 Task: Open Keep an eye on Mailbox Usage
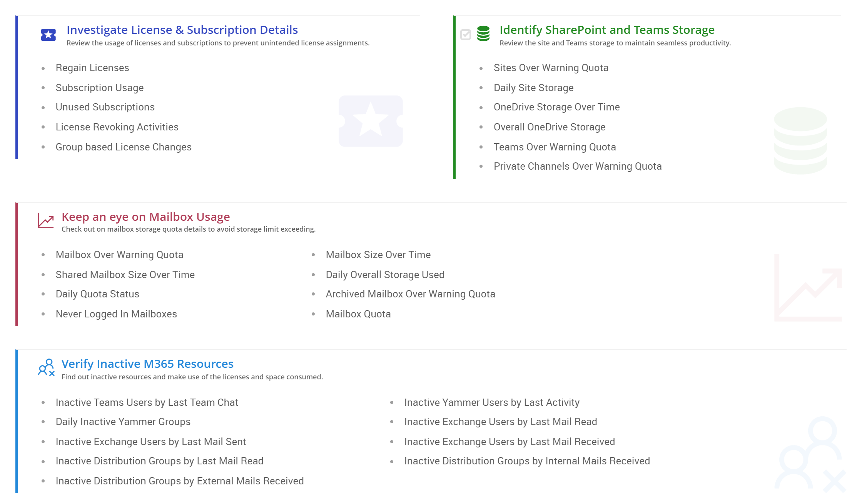(x=145, y=217)
